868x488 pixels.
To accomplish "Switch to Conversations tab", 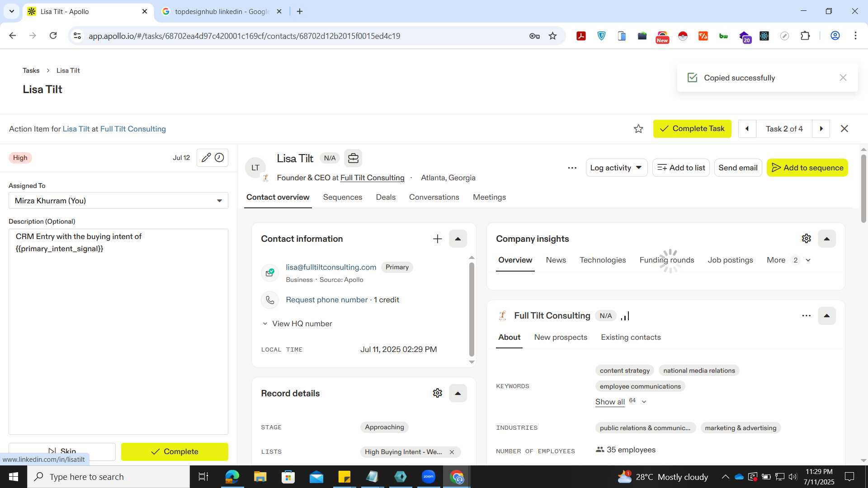I will tap(434, 197).
